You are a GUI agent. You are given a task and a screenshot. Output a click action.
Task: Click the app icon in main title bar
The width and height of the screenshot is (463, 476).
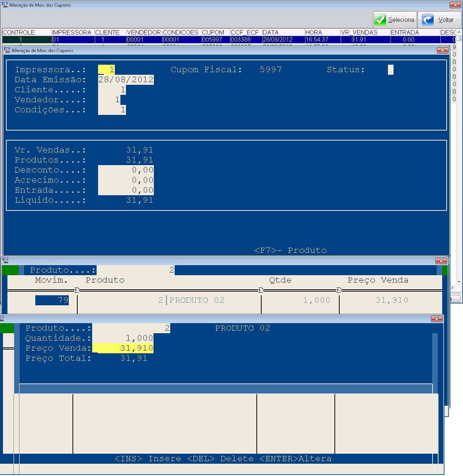(5, 5)
